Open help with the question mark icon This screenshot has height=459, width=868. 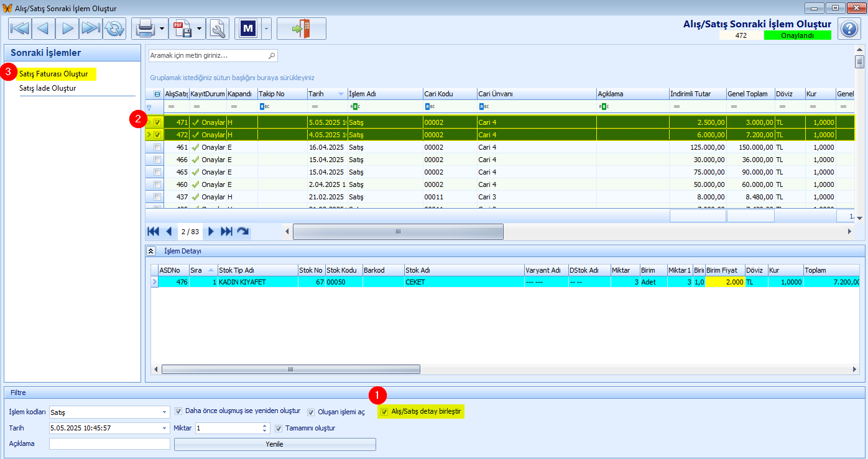click(x=849, y=29)
